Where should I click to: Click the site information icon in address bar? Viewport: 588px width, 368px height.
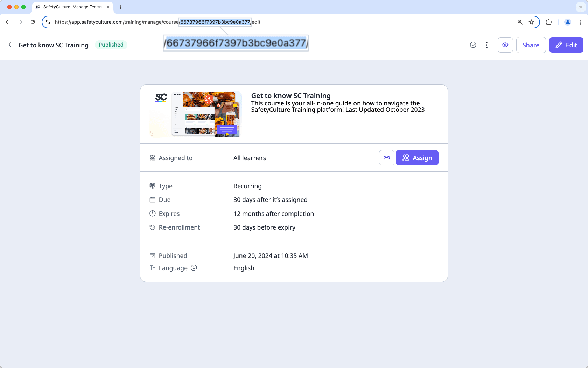click(x=48, y=22)
